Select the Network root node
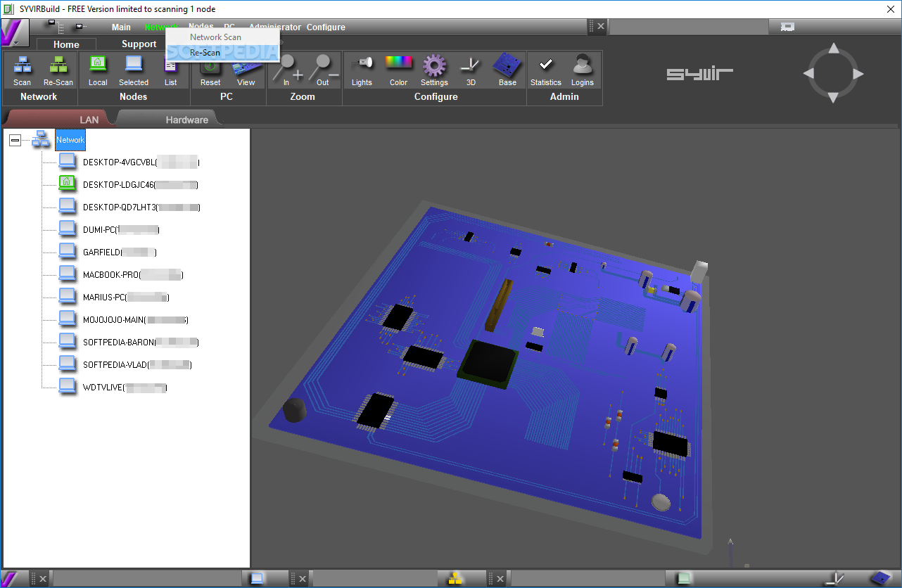 tap(70, 140)
